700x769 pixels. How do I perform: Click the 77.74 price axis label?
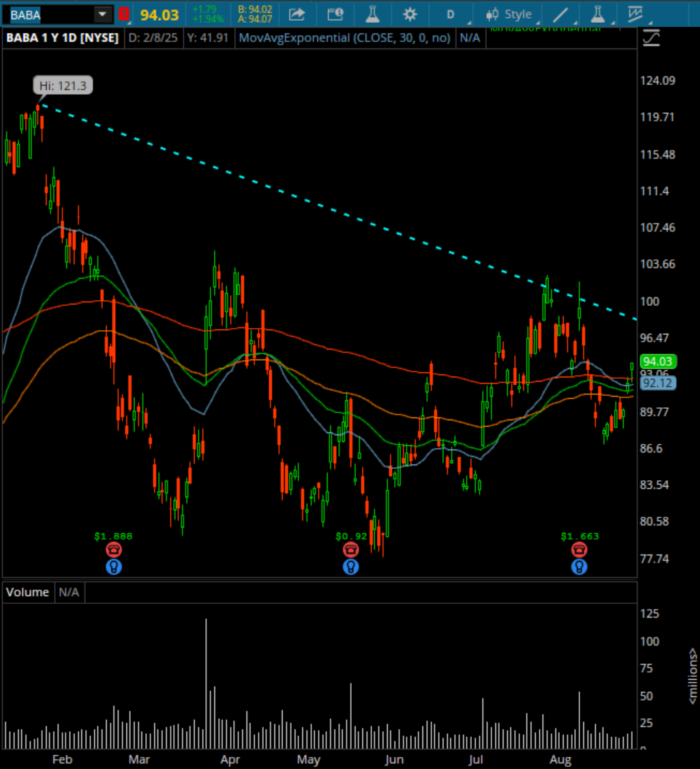pos(654,559)
